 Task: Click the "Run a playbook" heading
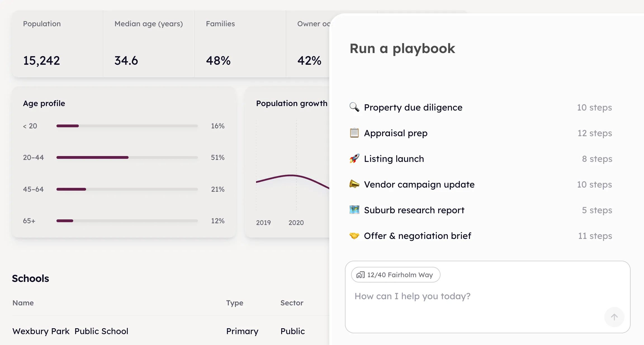click(402, 49)
